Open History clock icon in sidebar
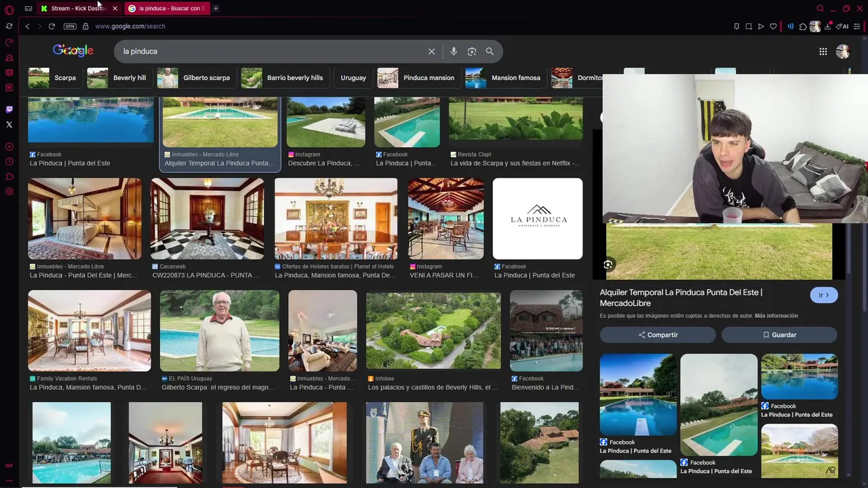Image resolution: width=868 pixels, height=488 pixels. (9, 161)
